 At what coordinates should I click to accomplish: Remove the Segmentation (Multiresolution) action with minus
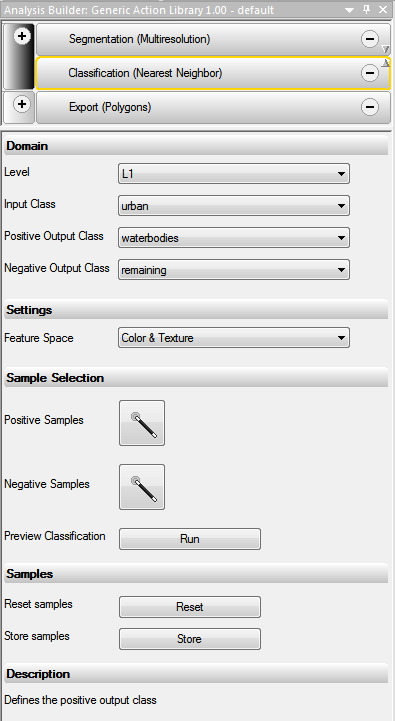(x=370, y=39)
